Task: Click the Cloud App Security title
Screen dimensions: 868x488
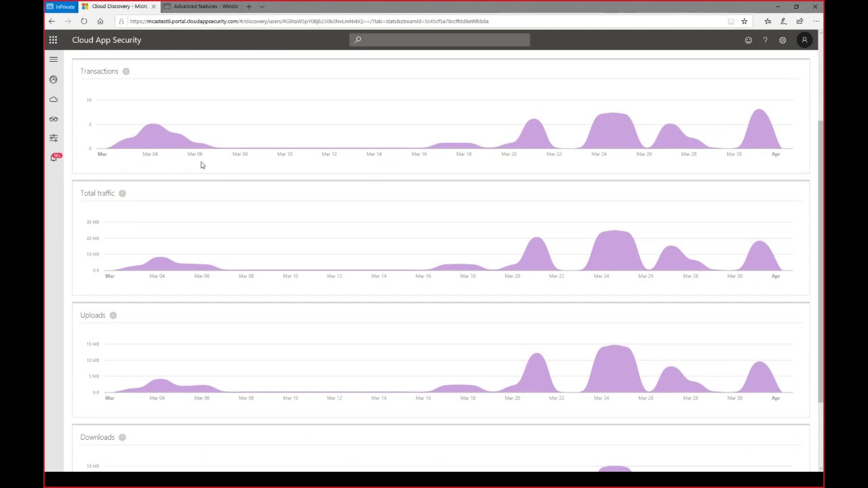Action: [106, 40]
